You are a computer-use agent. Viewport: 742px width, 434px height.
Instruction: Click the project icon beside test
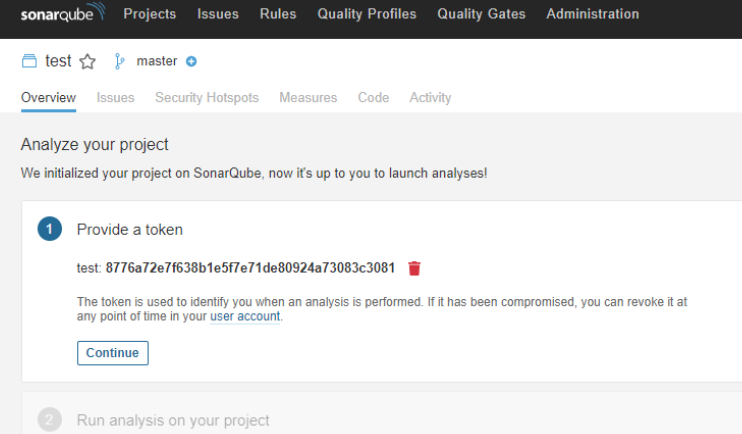tap(30, 61)
